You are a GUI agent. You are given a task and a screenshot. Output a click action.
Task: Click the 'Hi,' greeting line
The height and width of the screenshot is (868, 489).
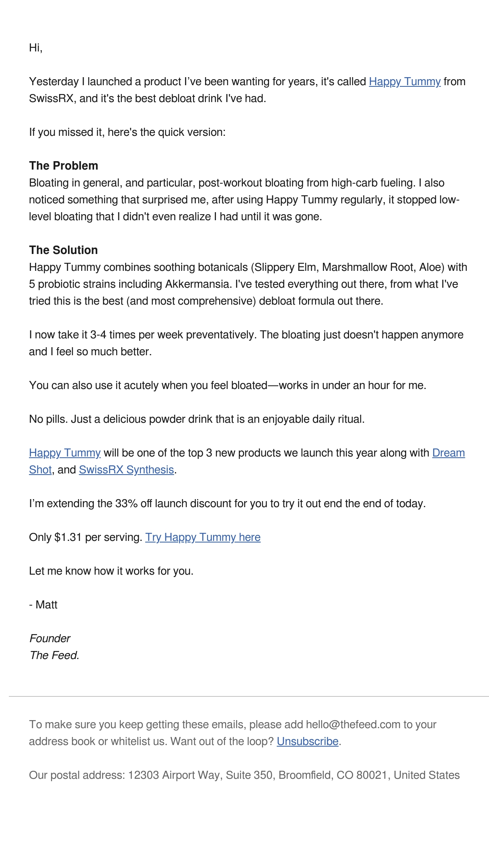tap(36, 48)
